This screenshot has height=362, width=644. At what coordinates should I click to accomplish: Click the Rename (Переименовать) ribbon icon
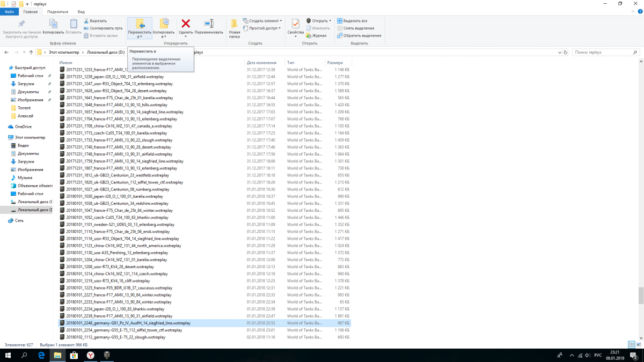(209, 24)
